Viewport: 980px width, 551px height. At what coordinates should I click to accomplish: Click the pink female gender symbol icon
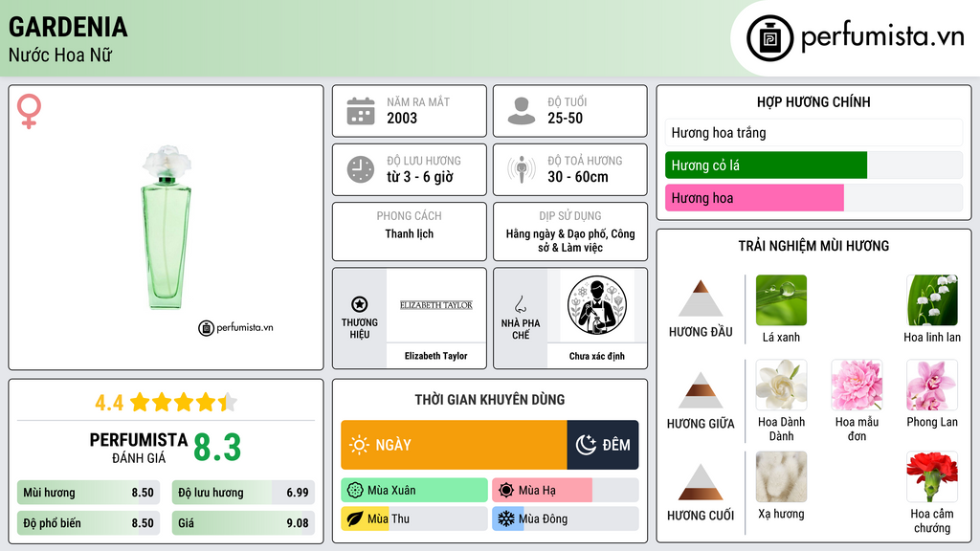29,111
